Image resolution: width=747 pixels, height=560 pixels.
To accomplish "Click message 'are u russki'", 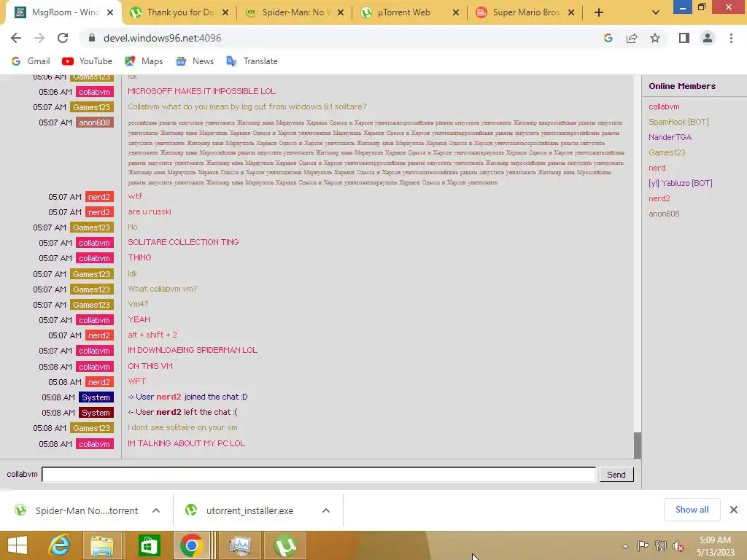I will click(149, 211).
